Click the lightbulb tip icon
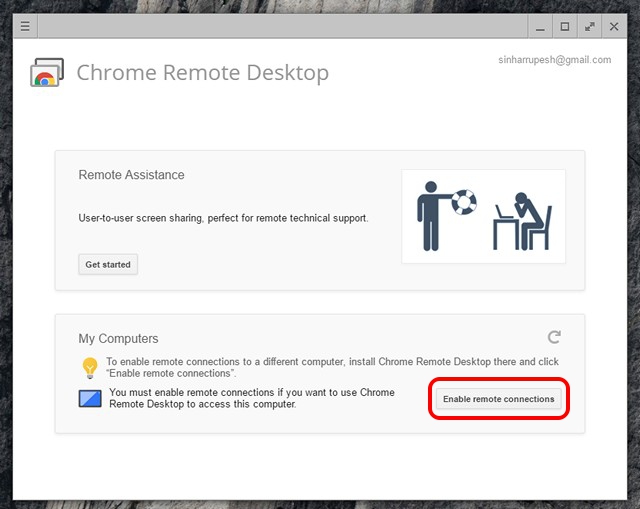This screenshot has width=640, height=509. tap(90, 368)
